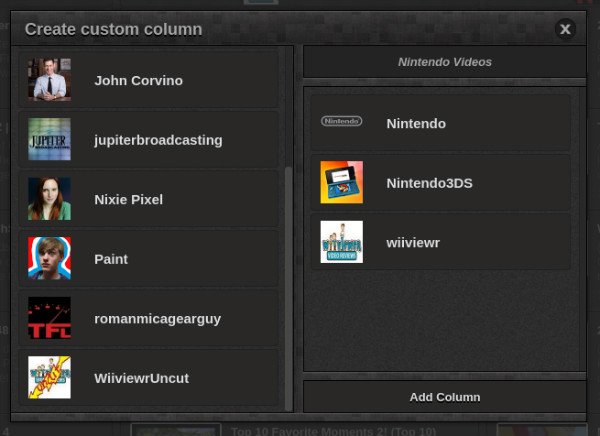Image resolution: width=600 pixels, height=436 pixels.
Task: Select the John Corvino channel name
Action: pos(138,80)
